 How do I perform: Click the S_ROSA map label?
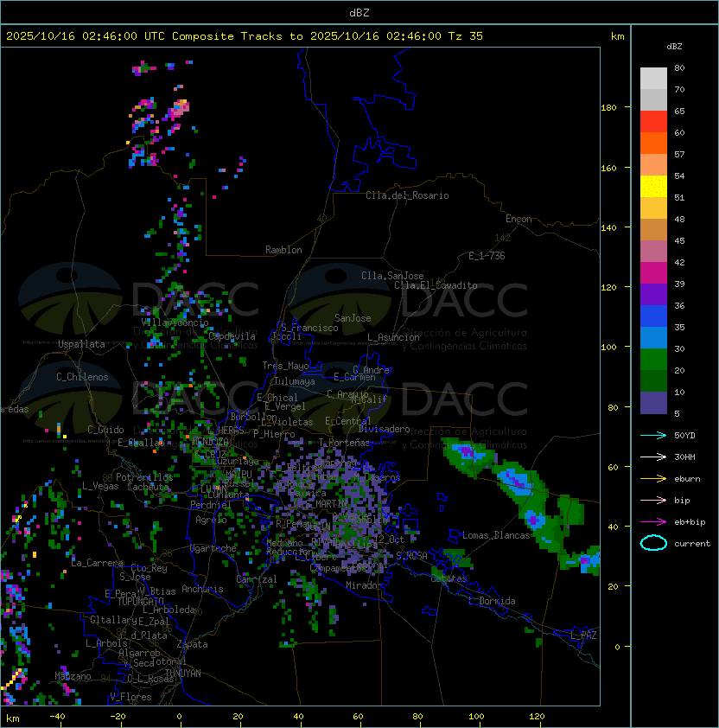tap(411, 556)
